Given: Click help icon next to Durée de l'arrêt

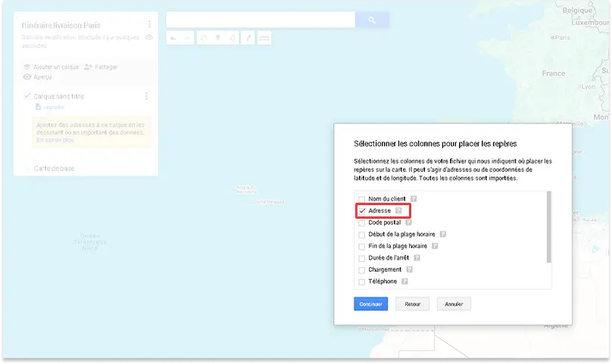Looking at the screenshot, I should pos(417,258).
